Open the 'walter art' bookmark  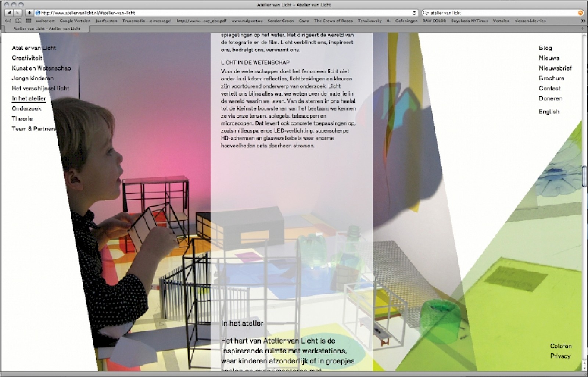tap(45, 21)
